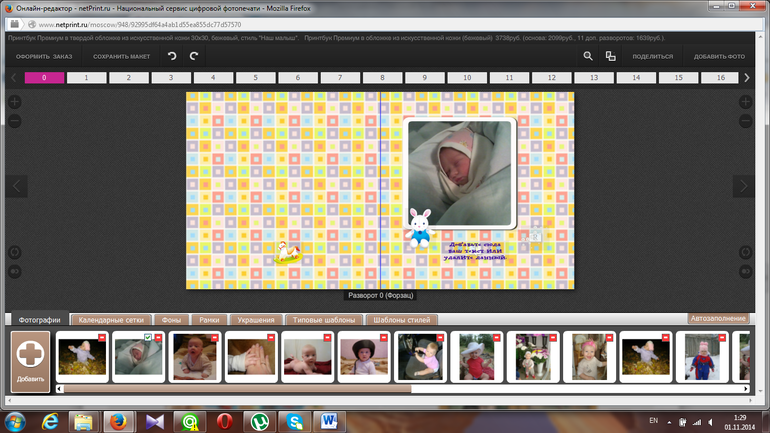The image size is (770, 433).
Task: Zoom in with left plus icon
Action: [x=15, y=102]
